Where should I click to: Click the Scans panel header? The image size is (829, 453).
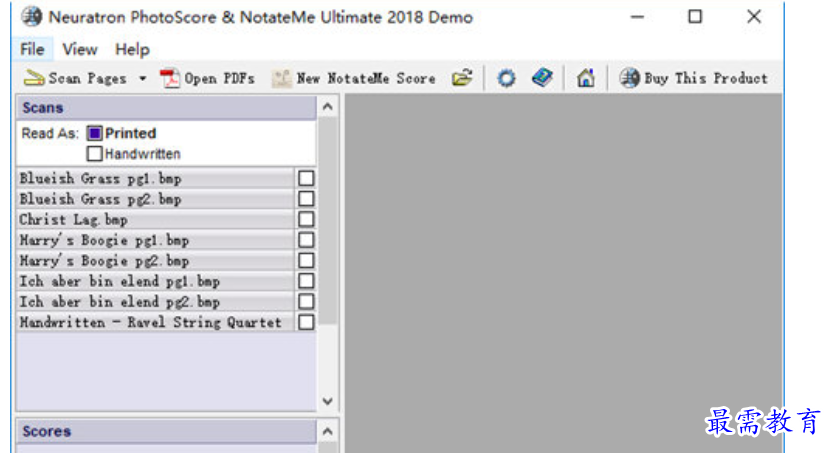(x=167, y=108)
